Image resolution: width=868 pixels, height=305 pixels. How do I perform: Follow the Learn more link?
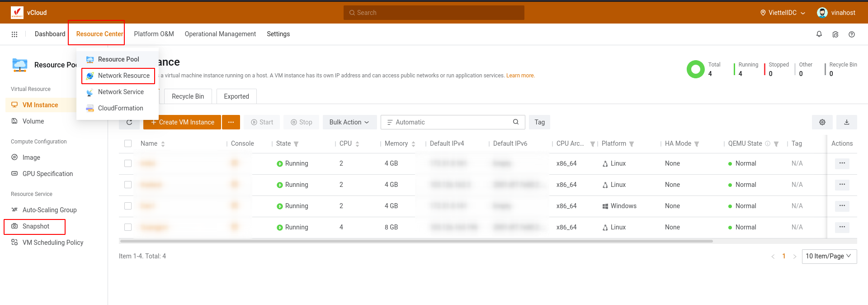tap(520, 76)
